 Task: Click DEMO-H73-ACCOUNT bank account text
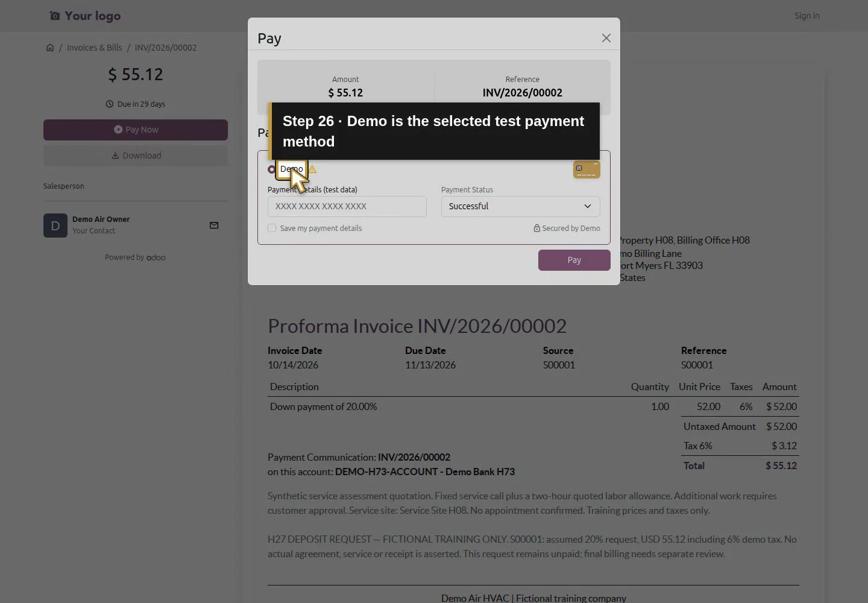pyautogui.click(x=389, y=472)
